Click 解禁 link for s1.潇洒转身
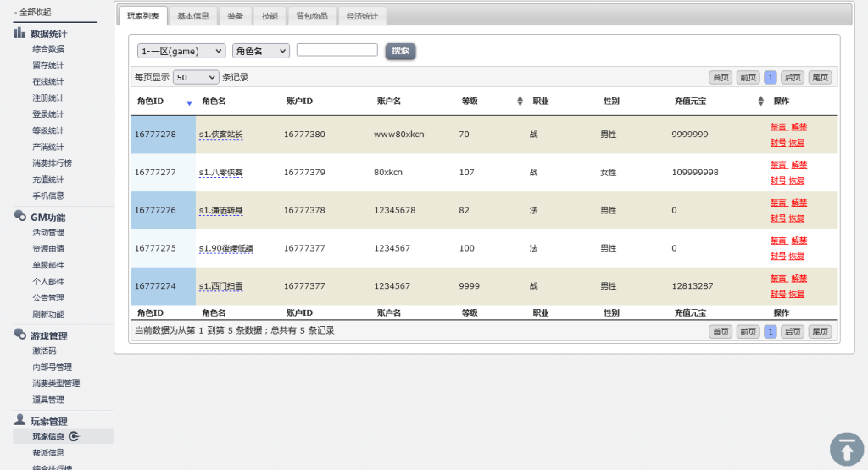The width and height of the screenshot is (868, 470). pos(798,202)
